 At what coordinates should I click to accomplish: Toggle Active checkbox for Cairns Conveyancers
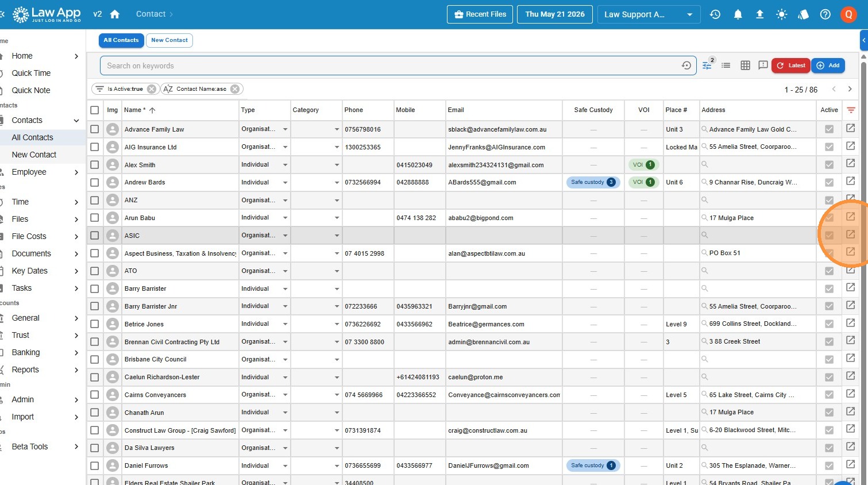click(x=829, y=395)
